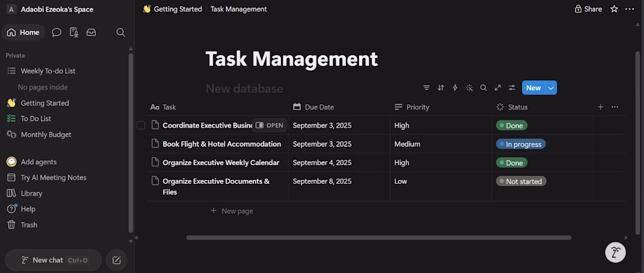This screenshot has height=273, width=644.
Task: Click the database search magnifier icon
Action: point(484,87)
